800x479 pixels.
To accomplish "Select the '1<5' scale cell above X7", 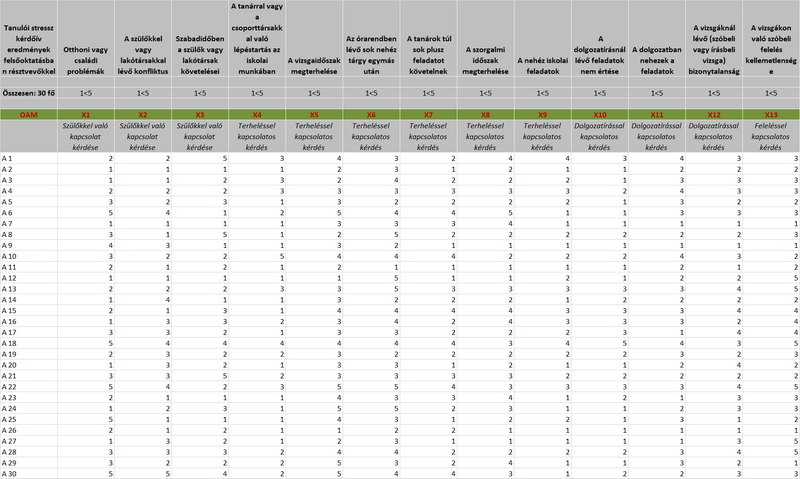I will pos(429,93).
